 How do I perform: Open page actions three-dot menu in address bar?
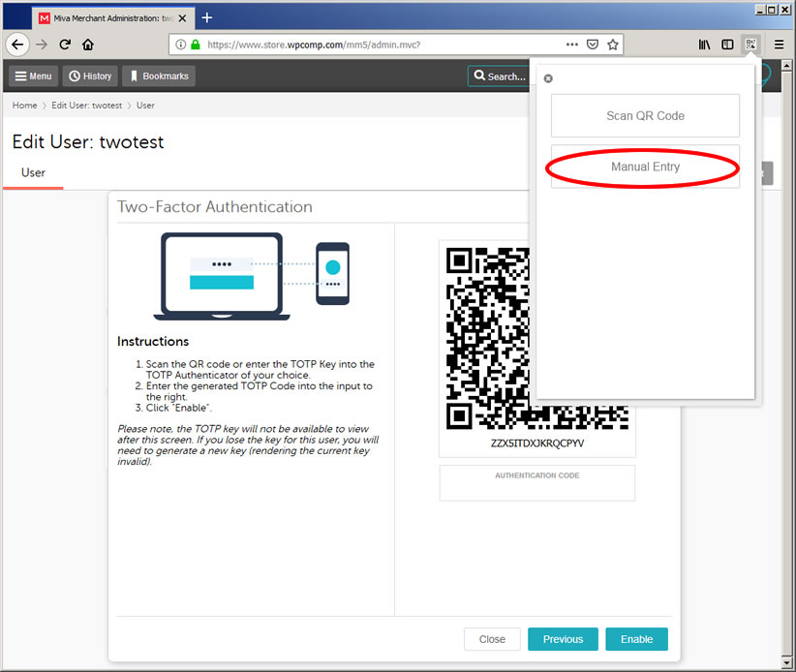[x=572, y=45]
